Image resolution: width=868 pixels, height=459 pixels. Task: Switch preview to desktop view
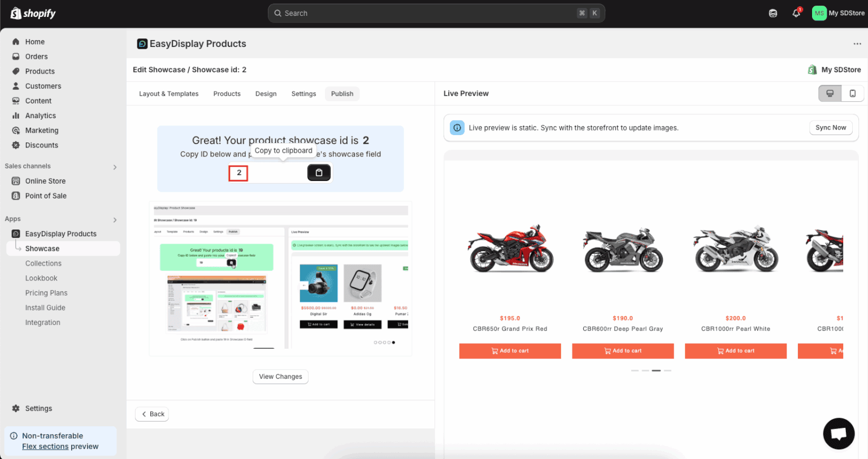pyautogui.click(x=829, y=93)
